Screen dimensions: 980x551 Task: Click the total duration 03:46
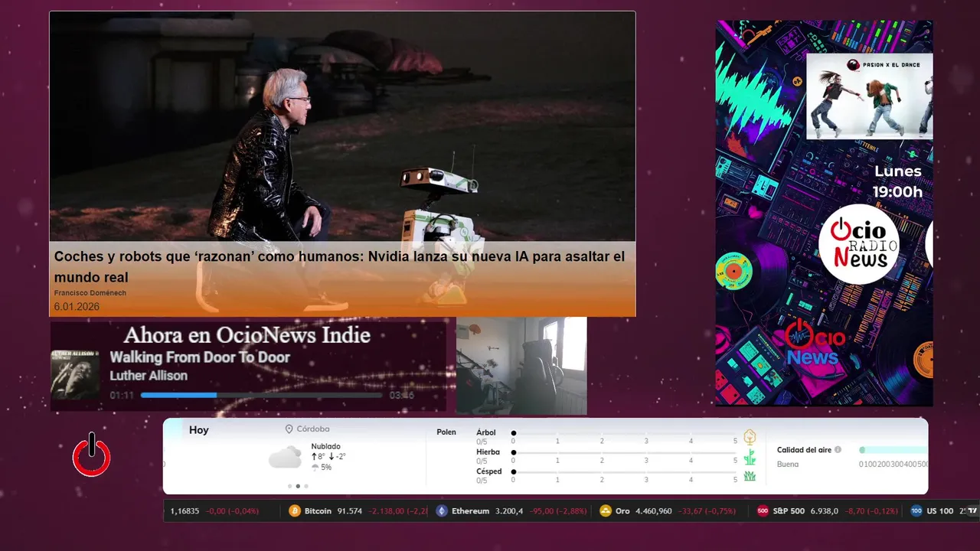click(x=401, y=396)
